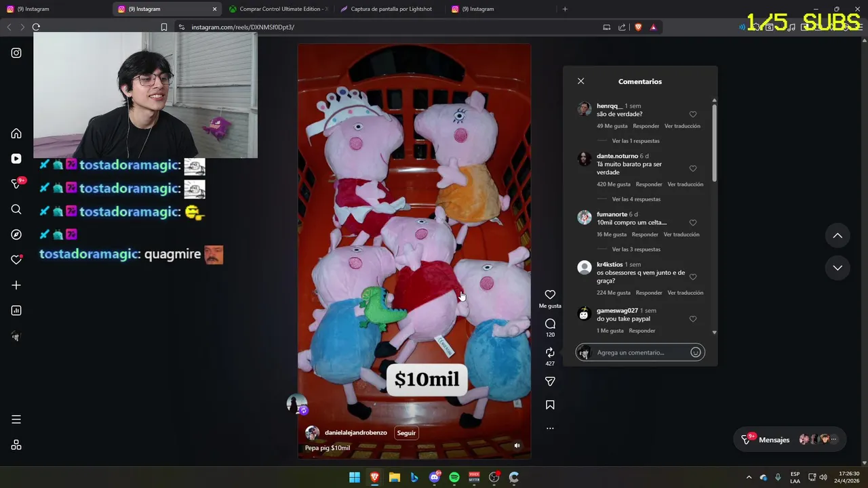Expand Ver las 4 respuestas
This screenshot has width=868, height=488.
click(x=636, y=199)
